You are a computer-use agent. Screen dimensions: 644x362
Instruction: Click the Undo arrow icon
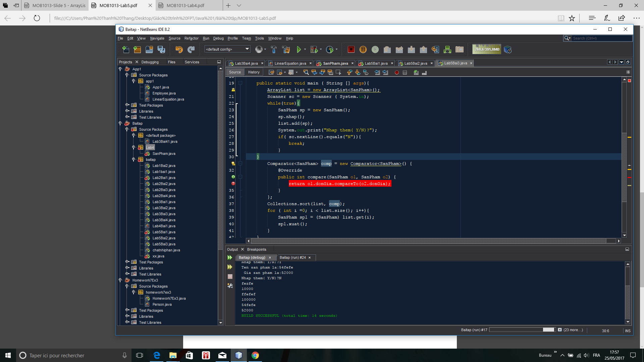point(179,50)
